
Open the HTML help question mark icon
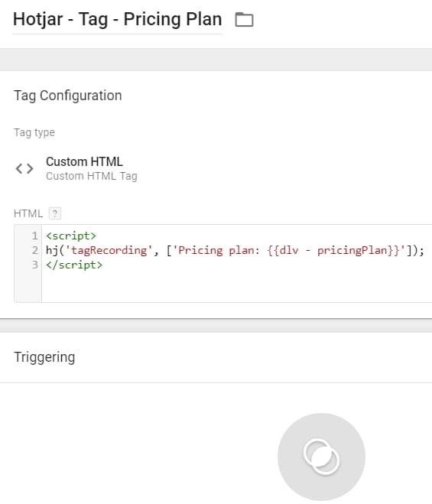click(54, 213)
